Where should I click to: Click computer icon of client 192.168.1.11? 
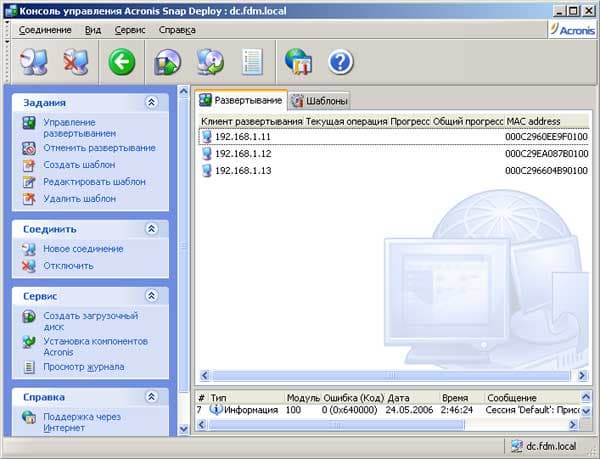point(207,137)
